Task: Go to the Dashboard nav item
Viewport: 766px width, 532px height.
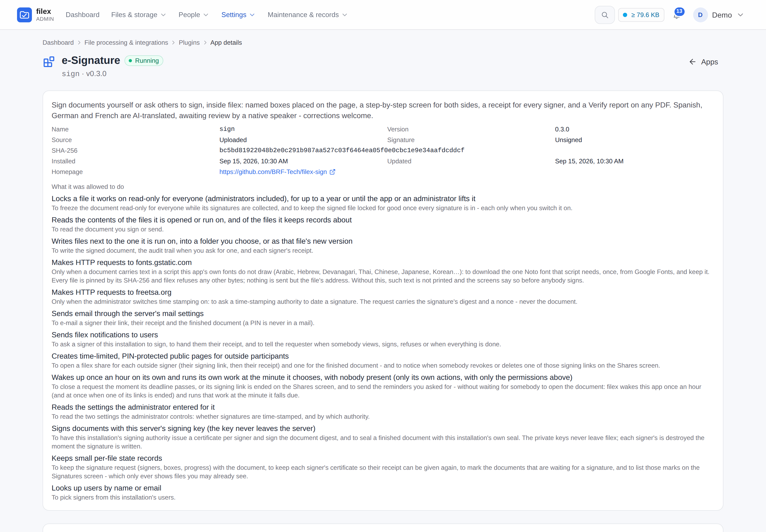Action: [83, 15]
